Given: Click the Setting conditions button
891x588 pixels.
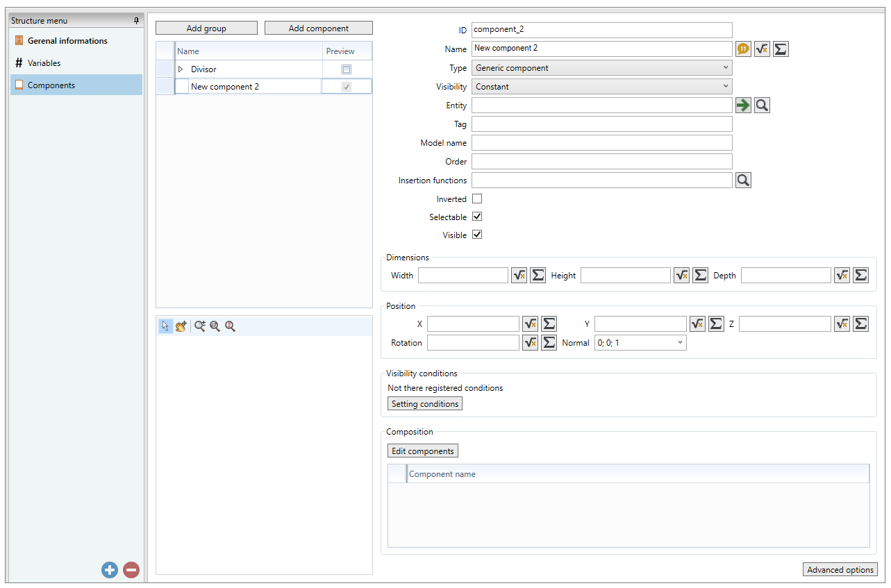Looking at the screenshot, I should pyautogui.click(x=425, y=404).
